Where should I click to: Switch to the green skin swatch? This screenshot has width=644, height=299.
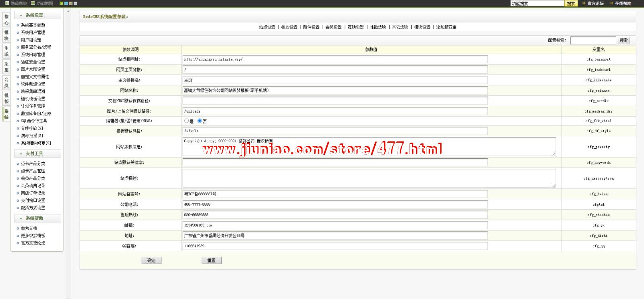(x=61, y=3)
